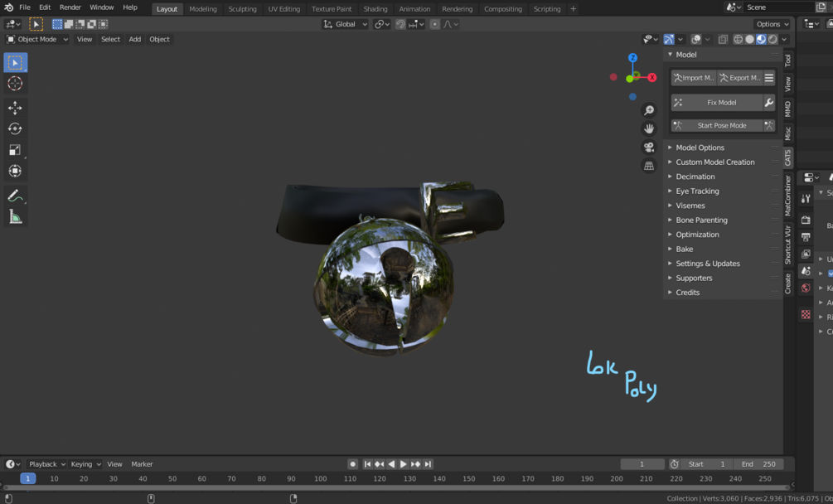The width and height of the screenshot is (833, 504).
Task: Open the CATS sidebar tab
Action: 788,157
